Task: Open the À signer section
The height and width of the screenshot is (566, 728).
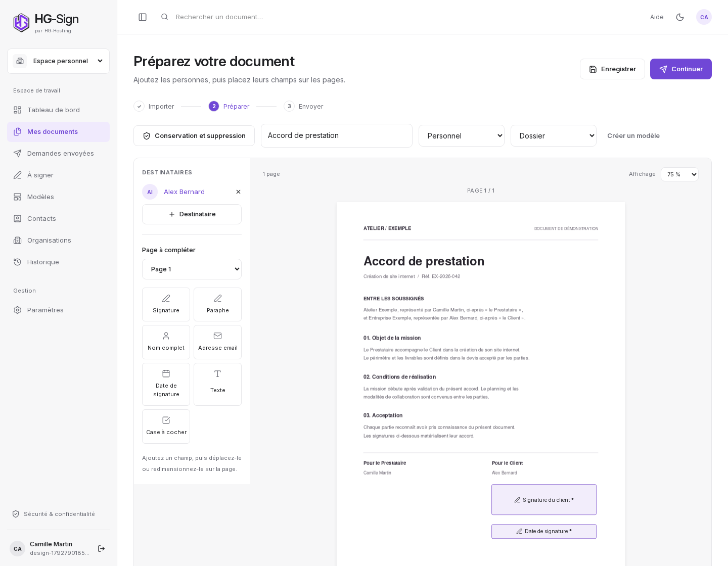Action: [x=58, y=175]
